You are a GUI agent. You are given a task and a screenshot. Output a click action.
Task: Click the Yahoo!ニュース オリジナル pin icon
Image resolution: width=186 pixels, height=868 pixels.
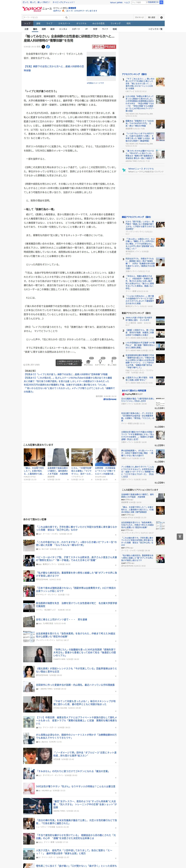pos(124,170)
